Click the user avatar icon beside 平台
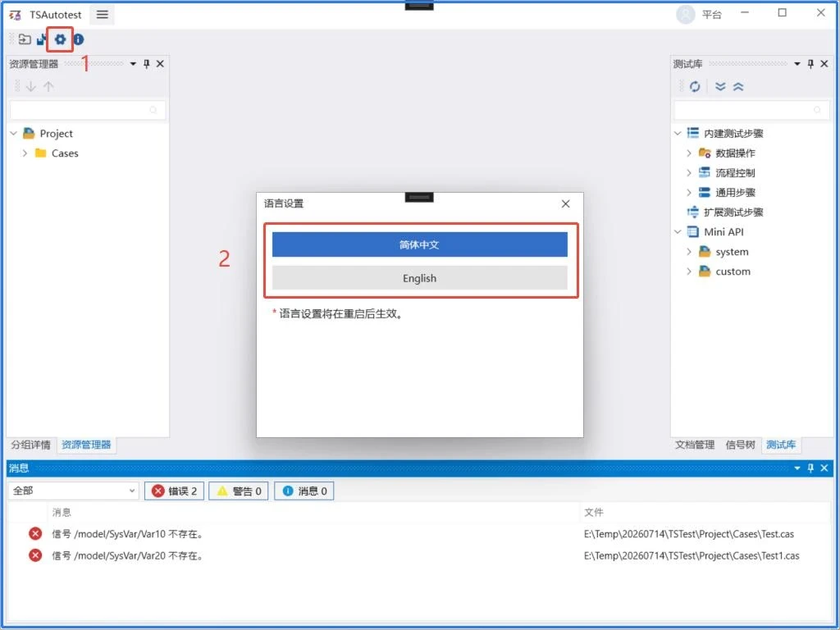 (685, 15)
